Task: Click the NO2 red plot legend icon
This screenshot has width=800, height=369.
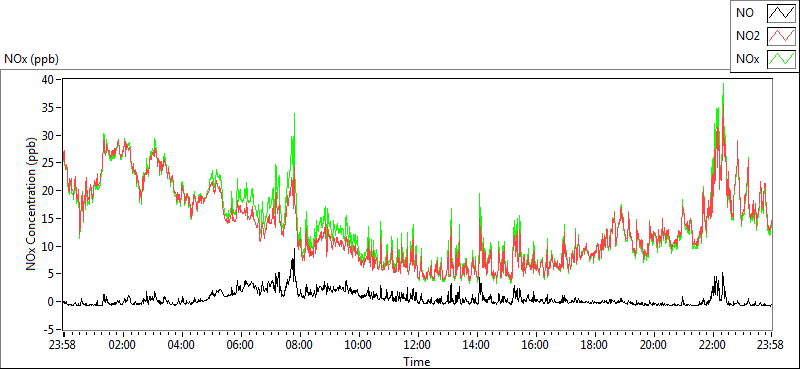Action: click(x=781, y=36)
